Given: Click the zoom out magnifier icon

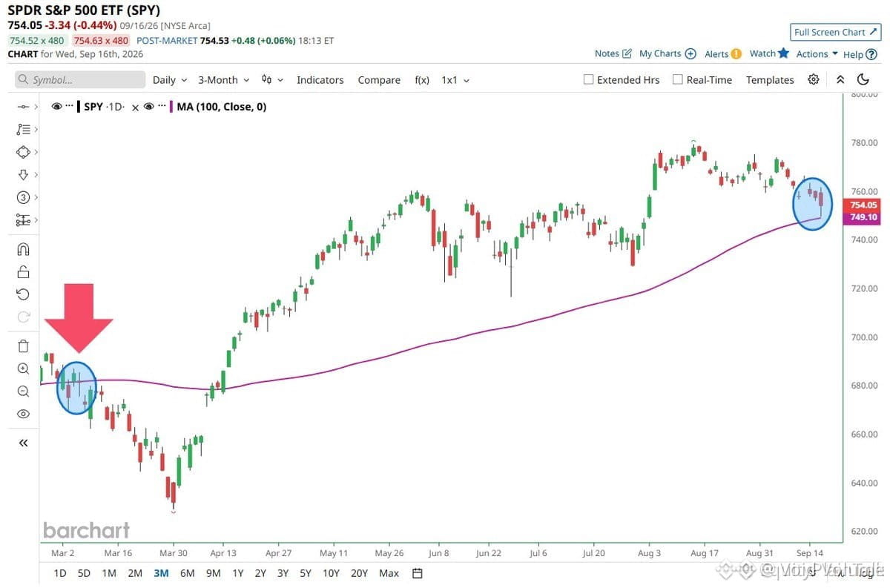Looking at the screenshot, I should [23, 392].
